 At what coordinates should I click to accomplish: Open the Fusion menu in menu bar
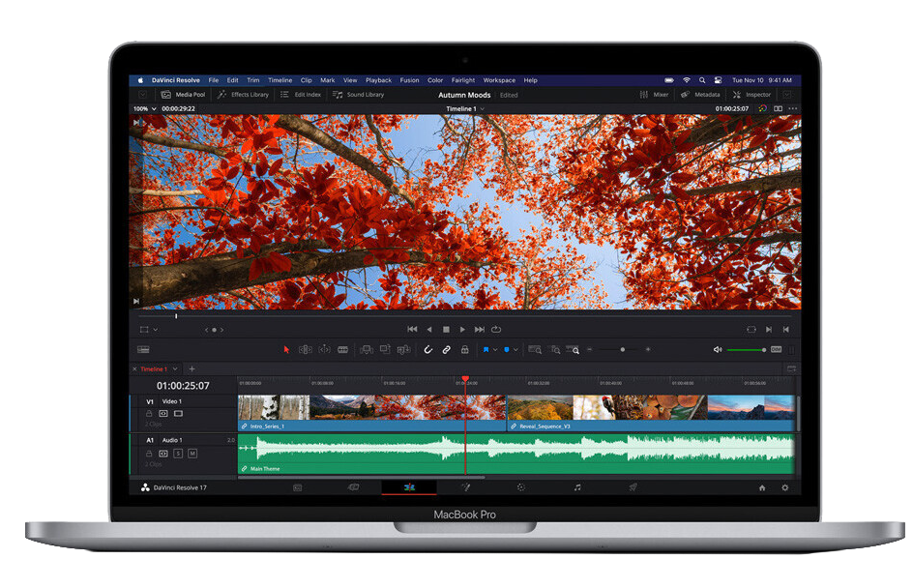[409, 80]
